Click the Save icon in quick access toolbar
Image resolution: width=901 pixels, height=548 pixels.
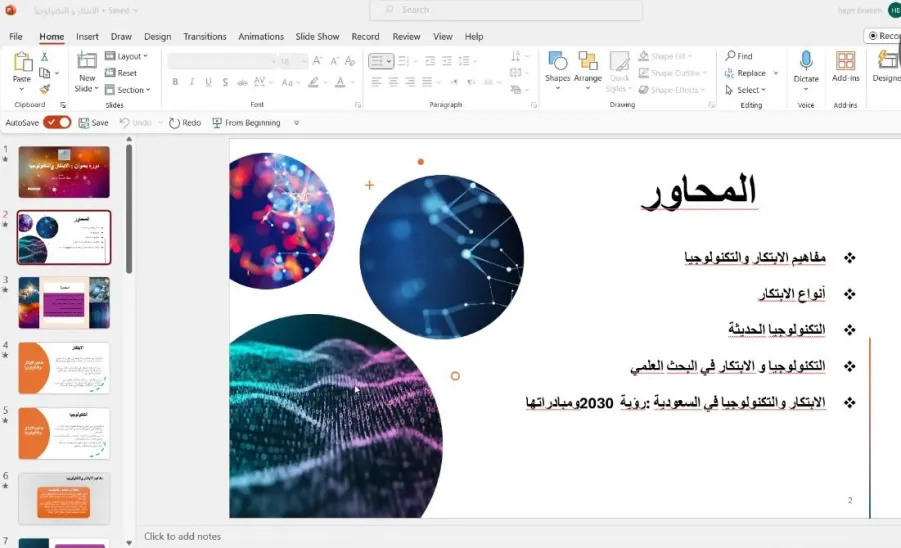pyautogui.click(x=93, y=123)
